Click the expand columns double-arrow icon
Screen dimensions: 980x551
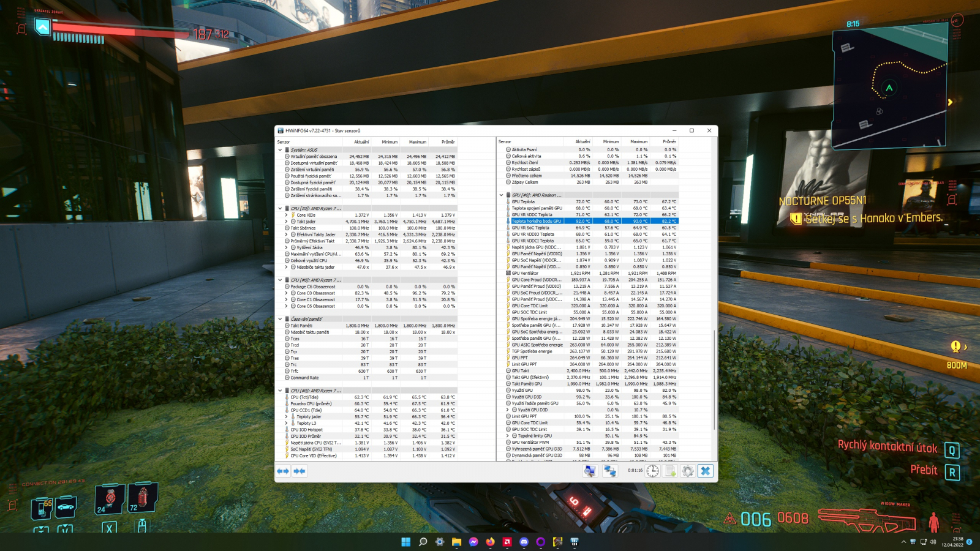point(283,471)
